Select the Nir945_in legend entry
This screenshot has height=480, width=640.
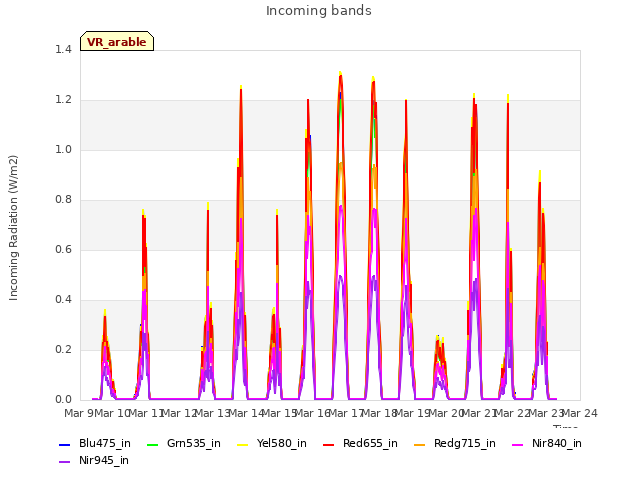click(x=94, y=461)
